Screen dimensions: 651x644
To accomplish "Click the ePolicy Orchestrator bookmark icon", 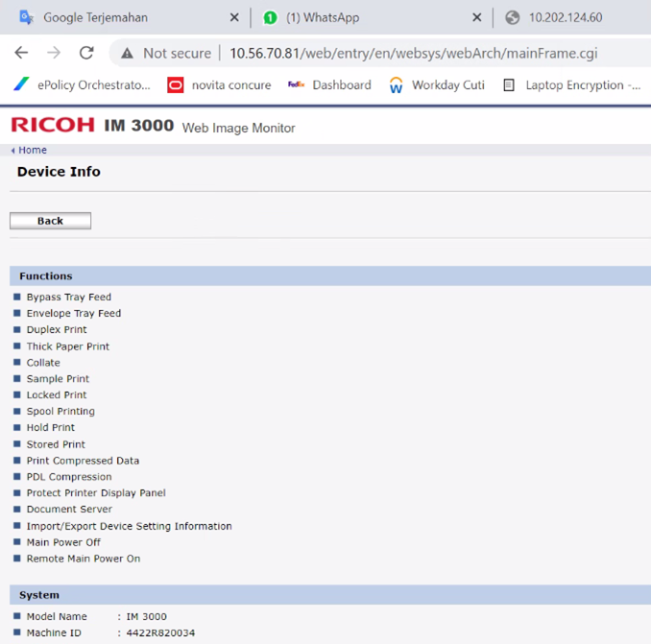I will pyautogui.click(x=21, y=84).
